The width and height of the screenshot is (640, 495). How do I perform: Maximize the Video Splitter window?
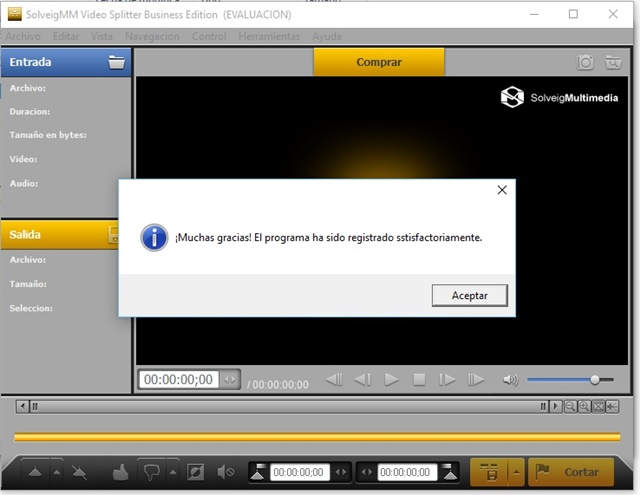point(573,14)
